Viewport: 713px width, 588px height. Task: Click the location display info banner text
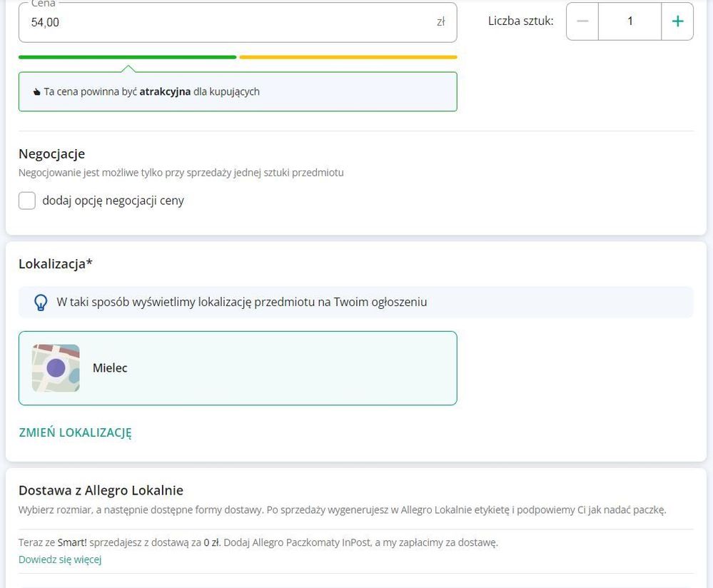click(241, 302)
